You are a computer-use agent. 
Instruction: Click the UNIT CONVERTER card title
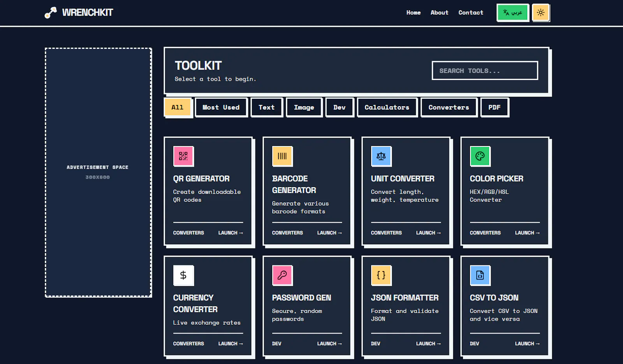tap(403, 178)
